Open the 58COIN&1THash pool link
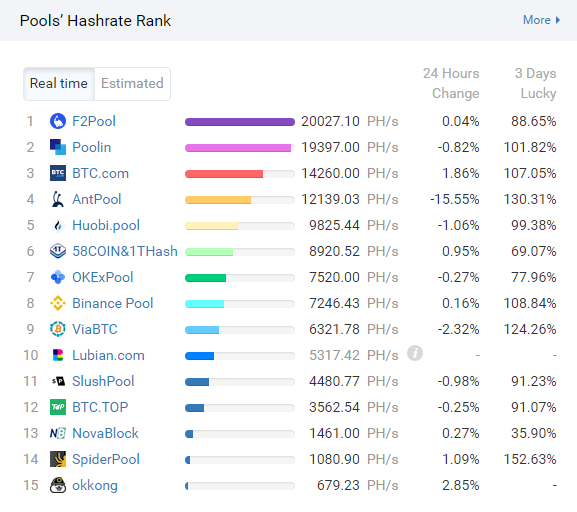 coord(125,251)
